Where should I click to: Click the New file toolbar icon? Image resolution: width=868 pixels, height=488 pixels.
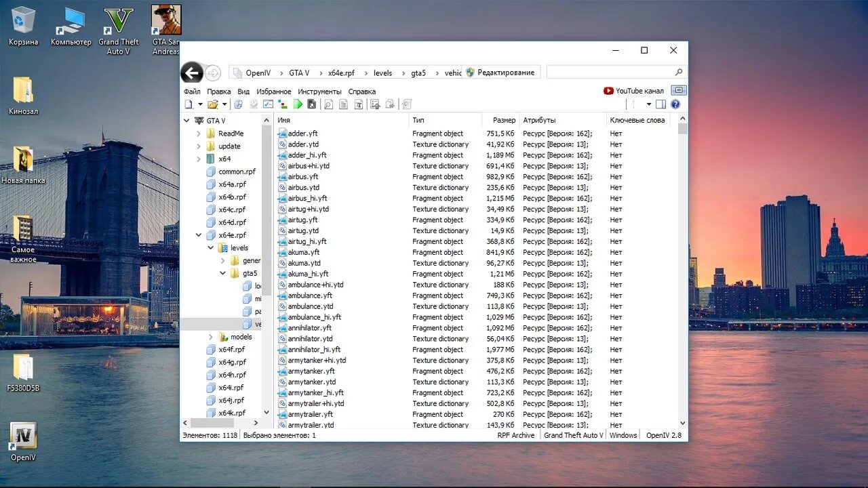(x=189, y=104)
